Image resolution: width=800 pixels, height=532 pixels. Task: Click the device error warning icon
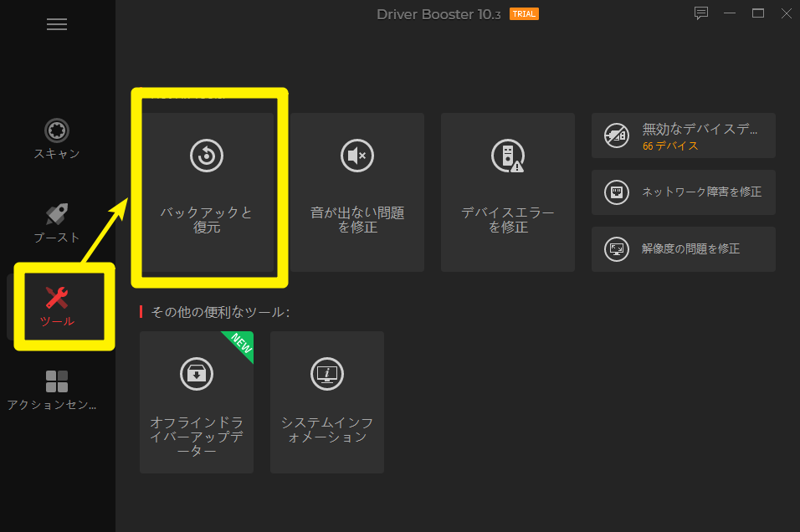(x=508, y=156)
